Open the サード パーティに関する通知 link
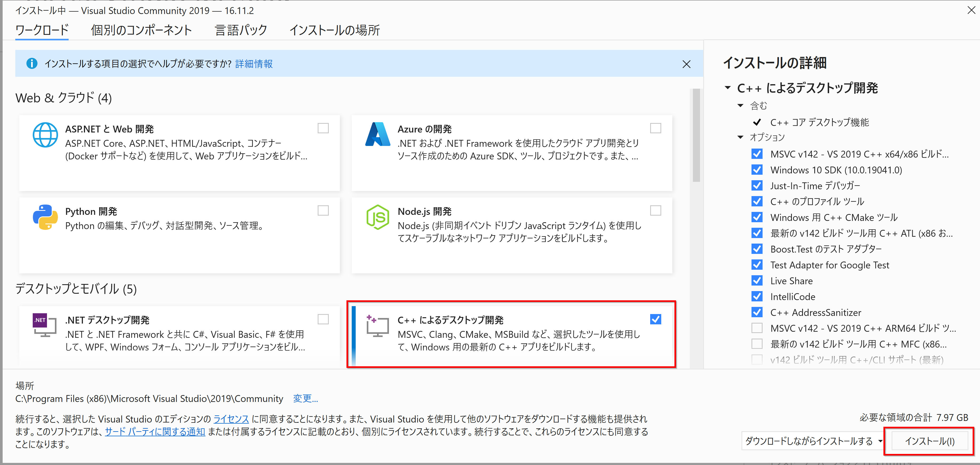 pos(155,431)
